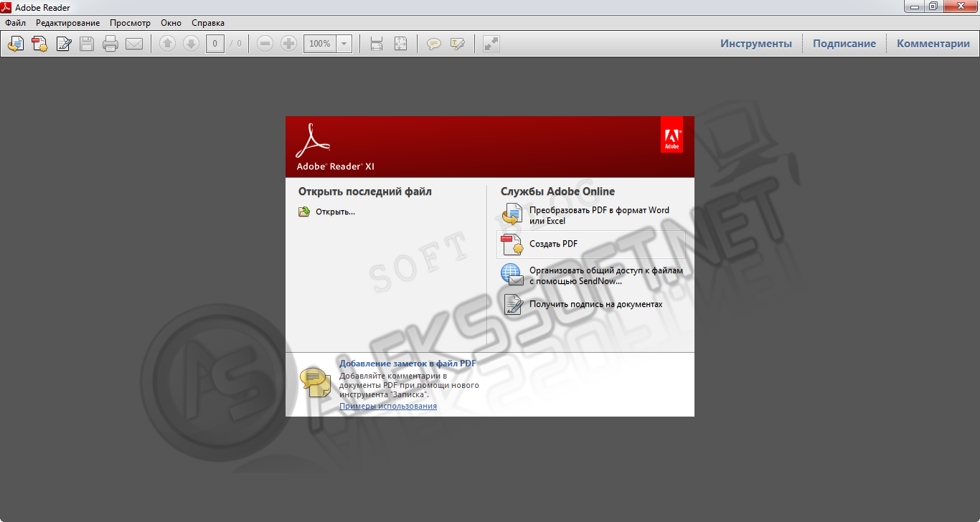Viewport: 980px width, 522px height.
Task: Click the Службы Adobe Online heading
Action: click(x=557, y=191)
